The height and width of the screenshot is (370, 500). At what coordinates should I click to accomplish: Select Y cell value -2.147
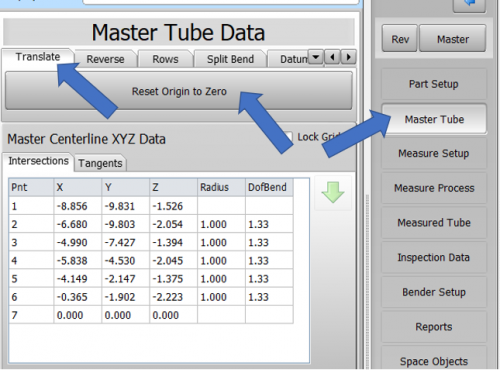pyautogui.click(x=126, y=279)
